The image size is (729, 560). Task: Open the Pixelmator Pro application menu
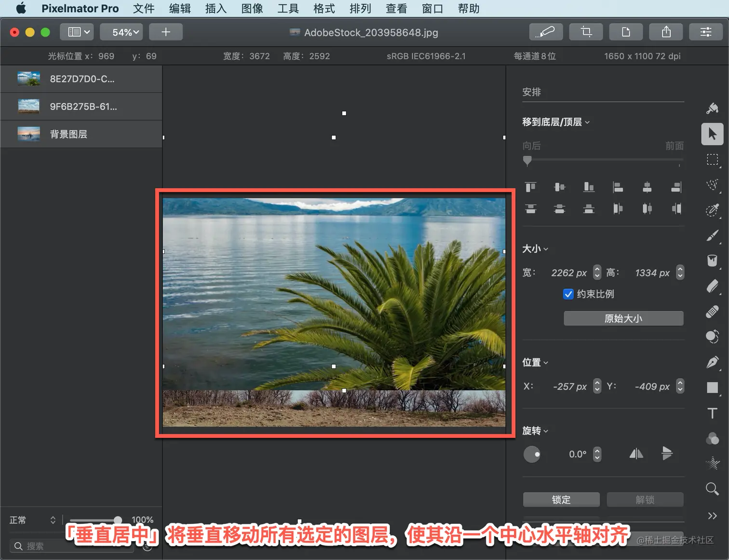tap(80, 9)
